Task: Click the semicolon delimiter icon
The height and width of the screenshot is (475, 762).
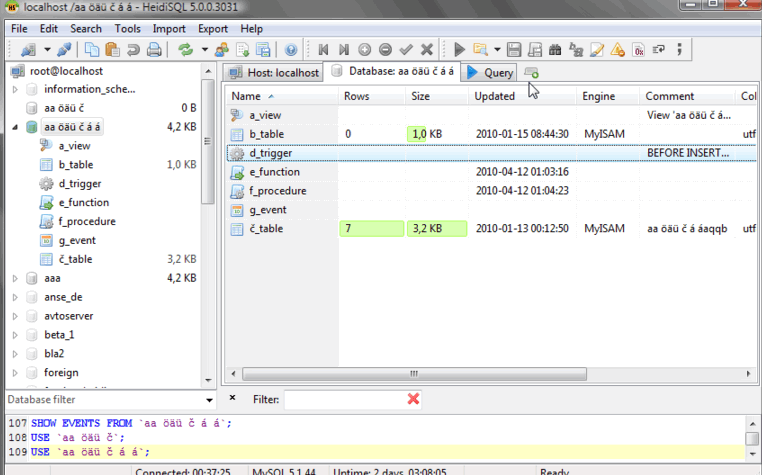Action: pos(679,50)
